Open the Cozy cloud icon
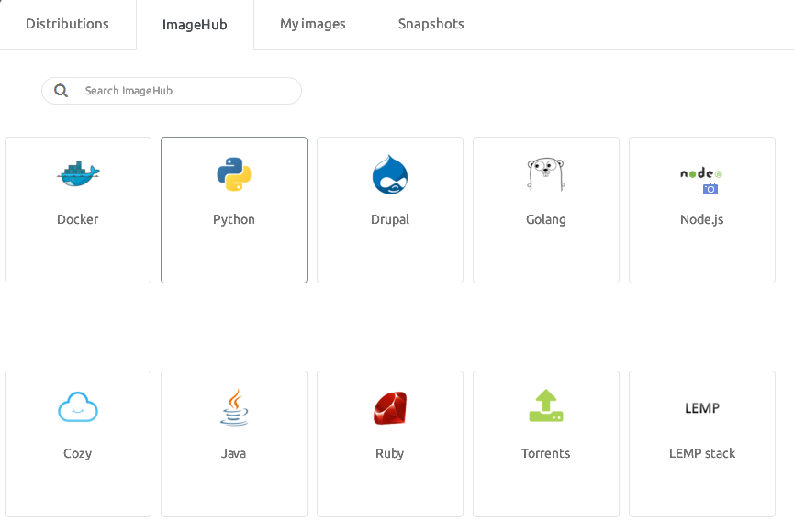 [x=78, y=407]
